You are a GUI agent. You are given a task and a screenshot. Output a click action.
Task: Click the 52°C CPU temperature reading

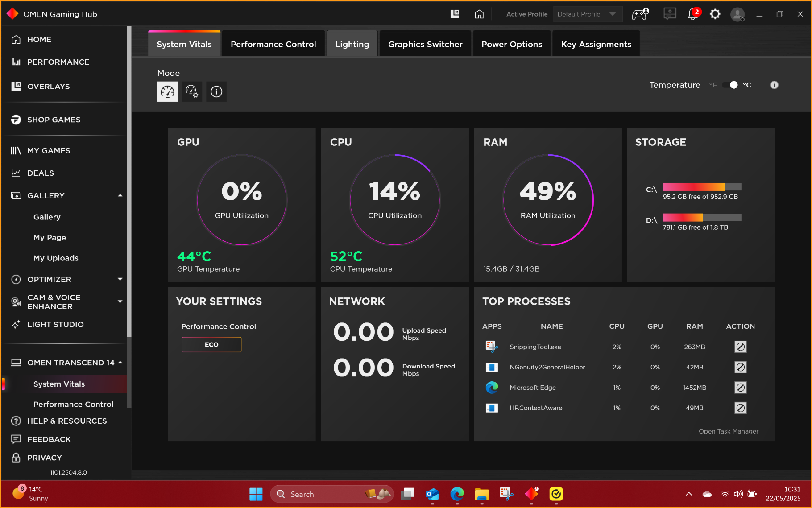click(346, 256)
